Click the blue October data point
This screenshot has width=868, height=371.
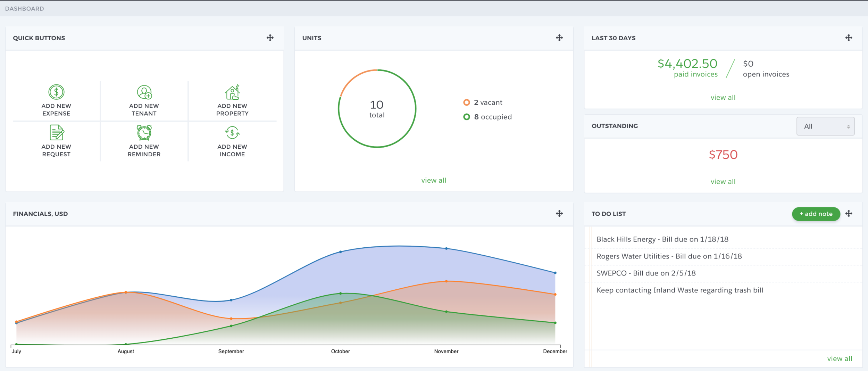[341, 252]
